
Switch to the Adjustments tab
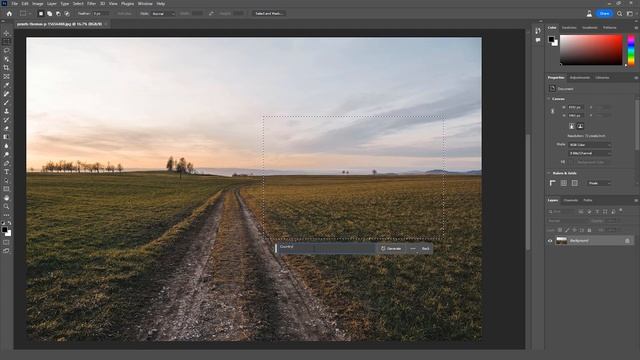[580, 78]
